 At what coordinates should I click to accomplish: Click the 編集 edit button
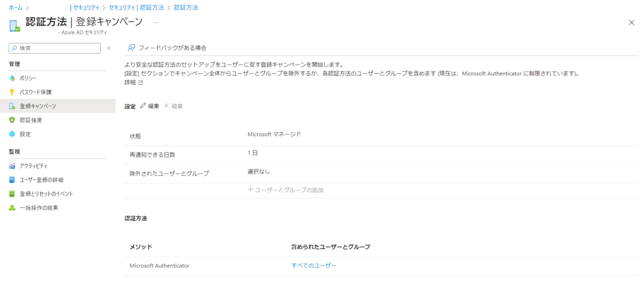pos(150,106)
